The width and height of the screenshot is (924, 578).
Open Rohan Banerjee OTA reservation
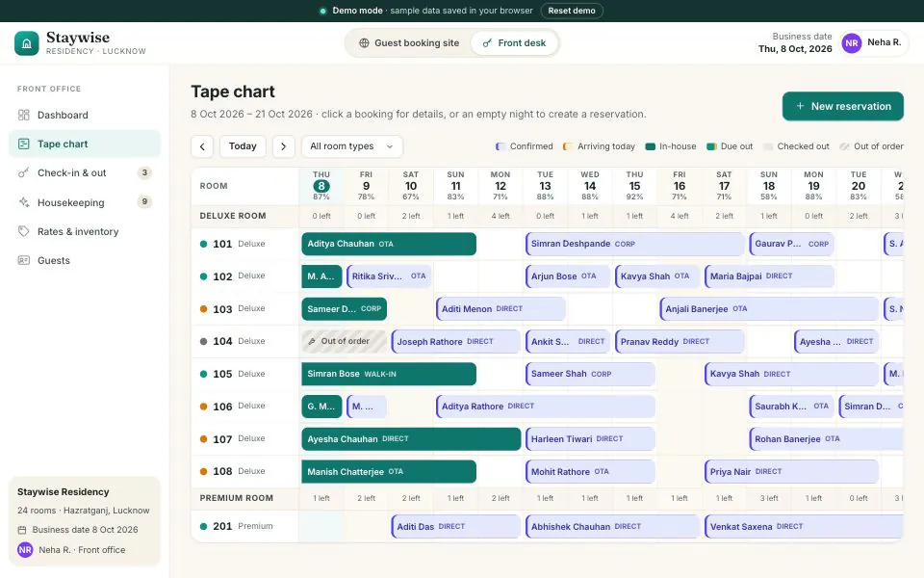pos(826,439)
